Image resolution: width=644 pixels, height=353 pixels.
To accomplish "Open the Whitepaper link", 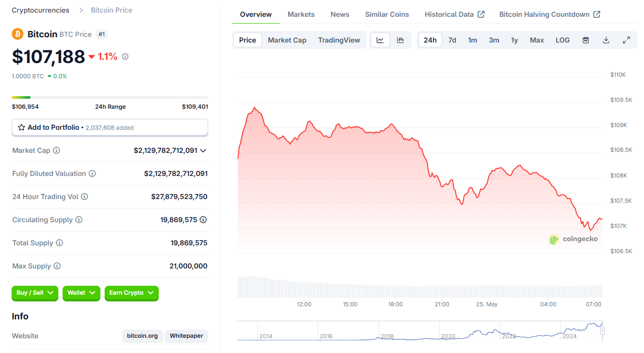I will point(187,336).
